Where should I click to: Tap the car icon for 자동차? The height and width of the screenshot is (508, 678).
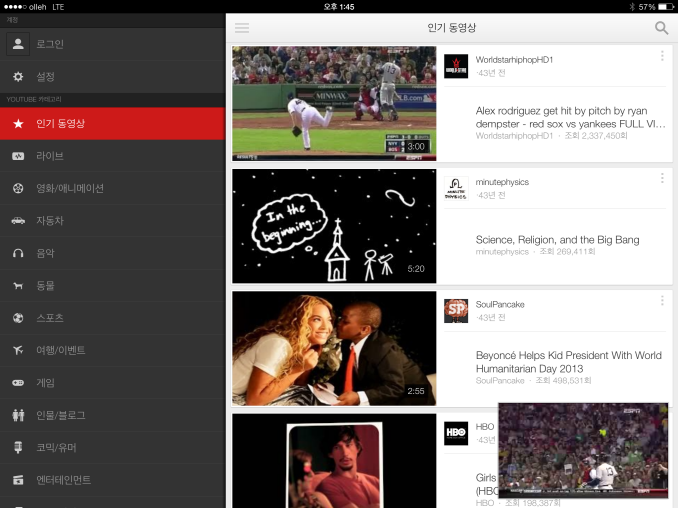(x=18, y=221)
